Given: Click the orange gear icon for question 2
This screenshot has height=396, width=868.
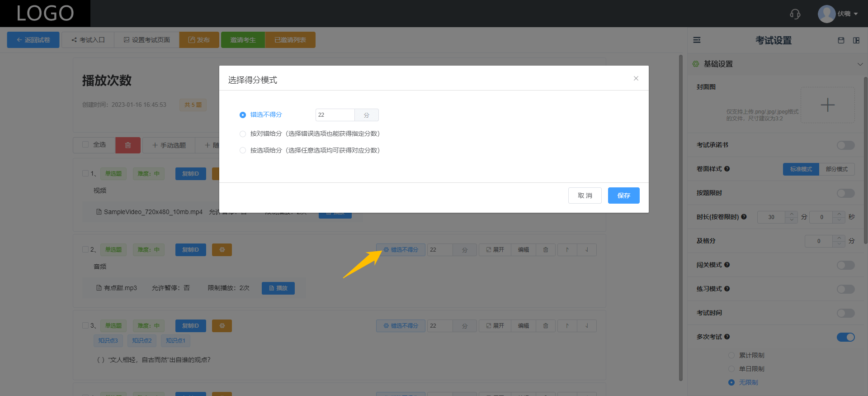Looking at the screenshot, I should pyautogui.click(x=222, y=250).
